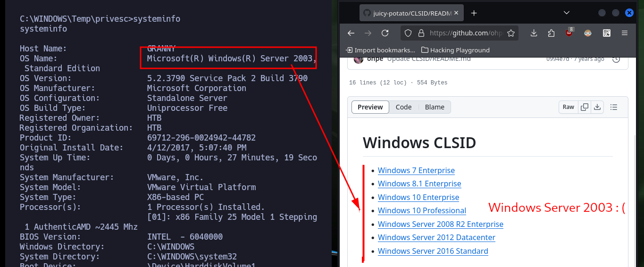Image resolution: width=644 pixels, height=267 pixels.
Task: Click the padlock site security icon
Action: point(421,33)
